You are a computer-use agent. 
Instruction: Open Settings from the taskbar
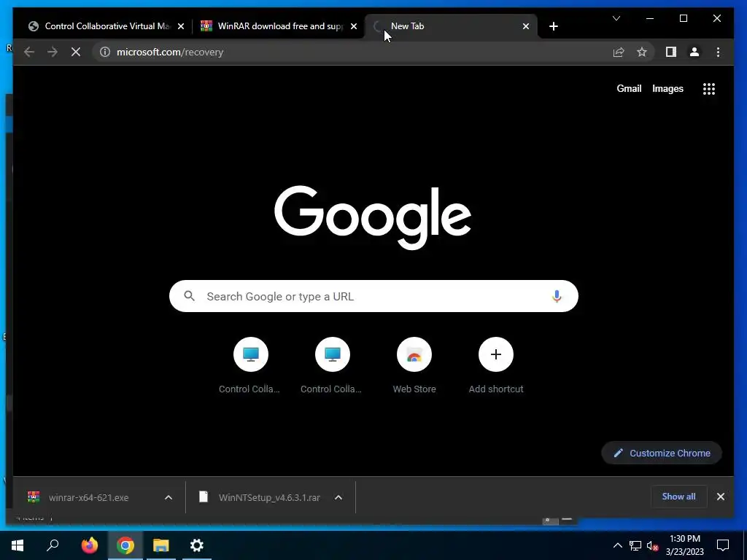[197, 545]
